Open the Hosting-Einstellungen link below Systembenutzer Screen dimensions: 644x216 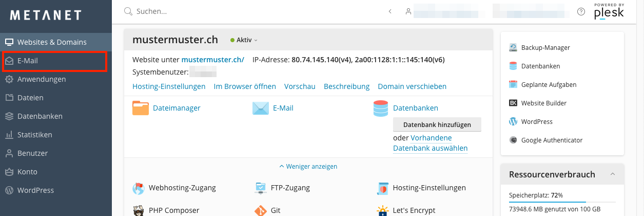[x=169, y=86]
